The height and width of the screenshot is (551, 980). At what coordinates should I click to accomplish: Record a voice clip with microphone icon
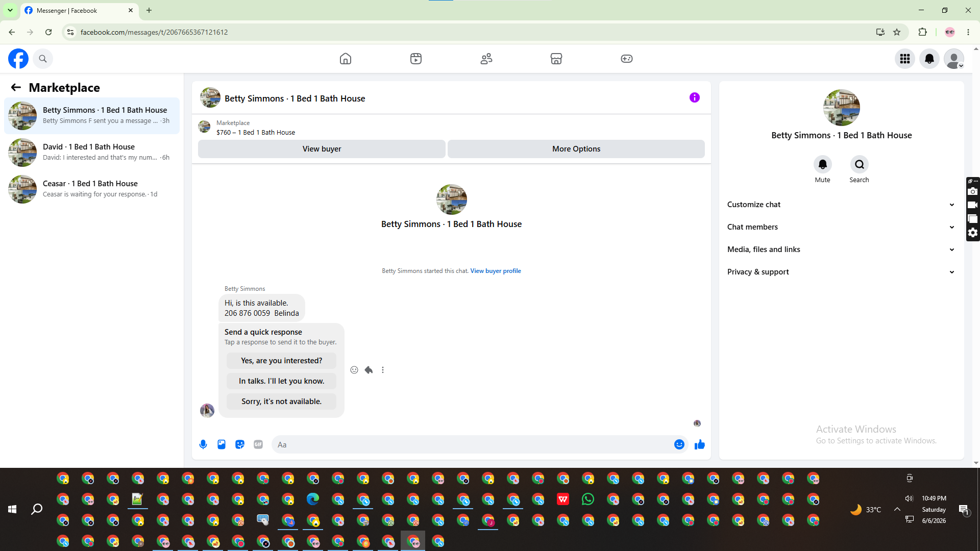click(x=203, y=444)
